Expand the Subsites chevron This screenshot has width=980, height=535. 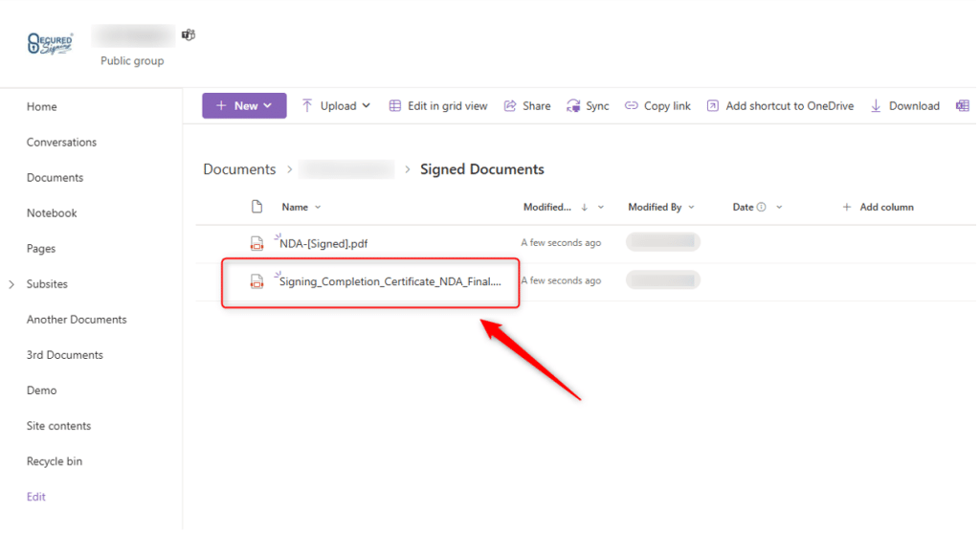(11, 284)
